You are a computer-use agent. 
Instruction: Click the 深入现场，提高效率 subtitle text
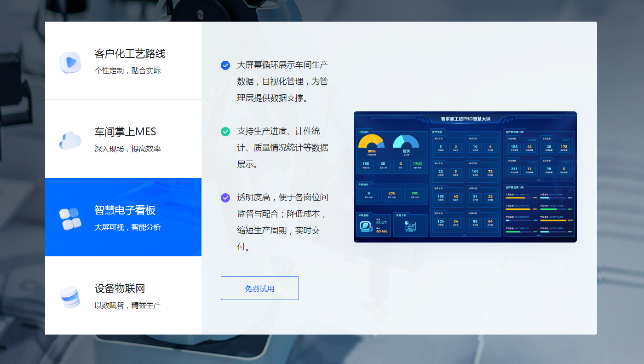click(127, 149)
